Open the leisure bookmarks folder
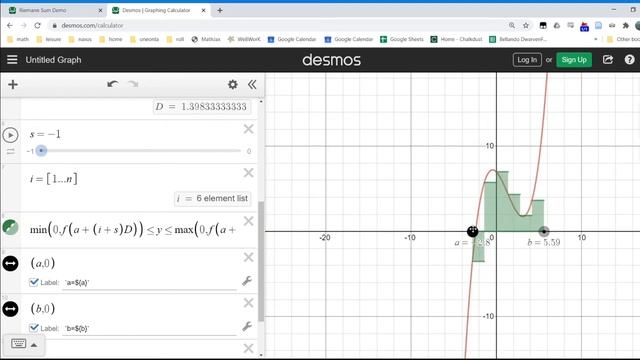This screenshot has height=360, width=640. click(x=49, y=39)
